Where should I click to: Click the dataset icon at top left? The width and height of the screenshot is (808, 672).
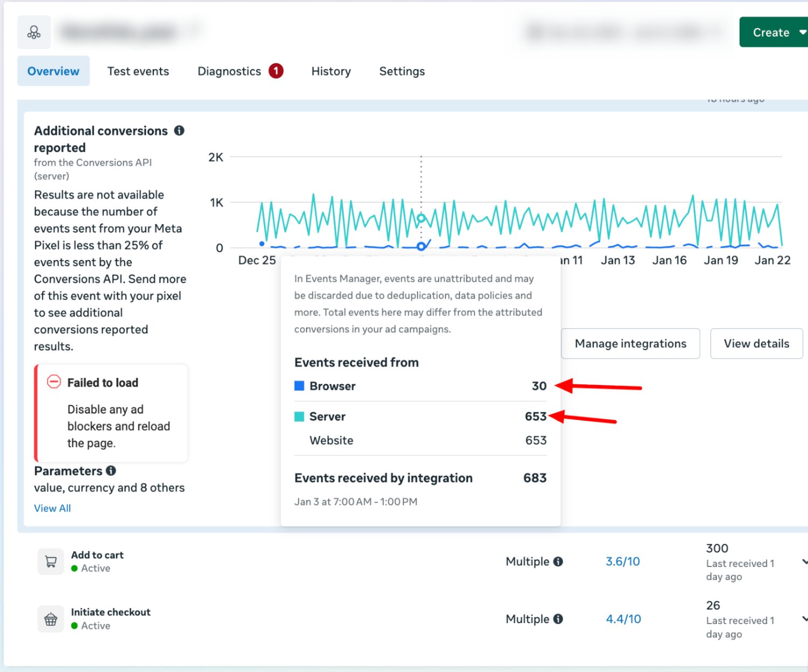34,32
